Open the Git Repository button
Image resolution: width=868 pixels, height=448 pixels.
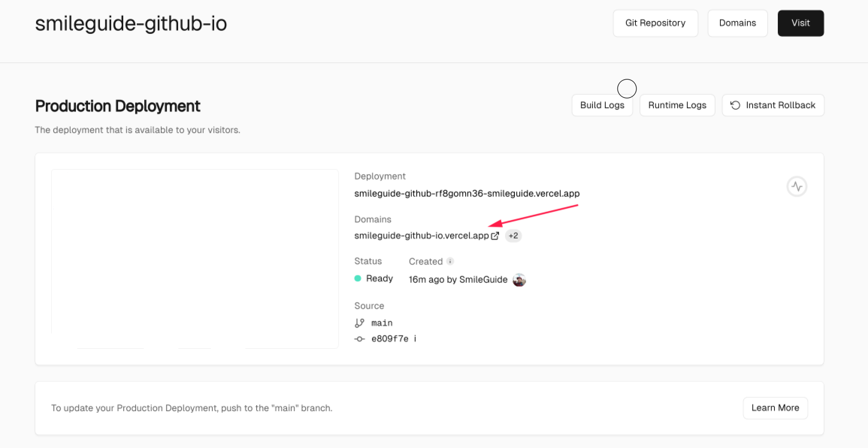coord(655,23)
